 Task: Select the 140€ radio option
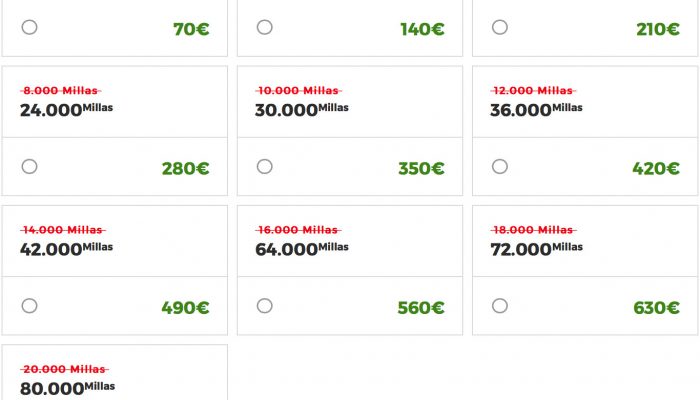265,27
